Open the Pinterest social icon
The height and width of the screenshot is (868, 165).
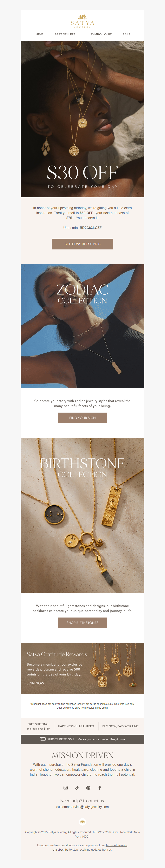tap(88, 788)
